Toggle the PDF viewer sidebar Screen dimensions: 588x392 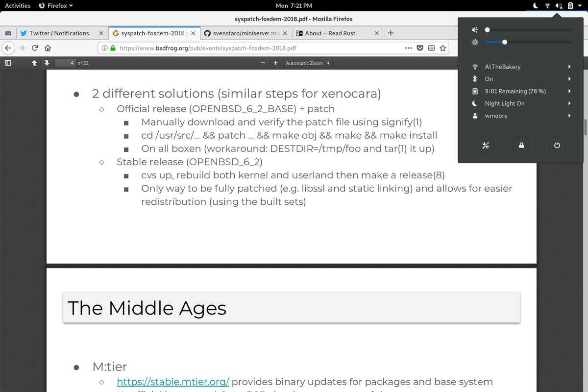click(8, 63)
